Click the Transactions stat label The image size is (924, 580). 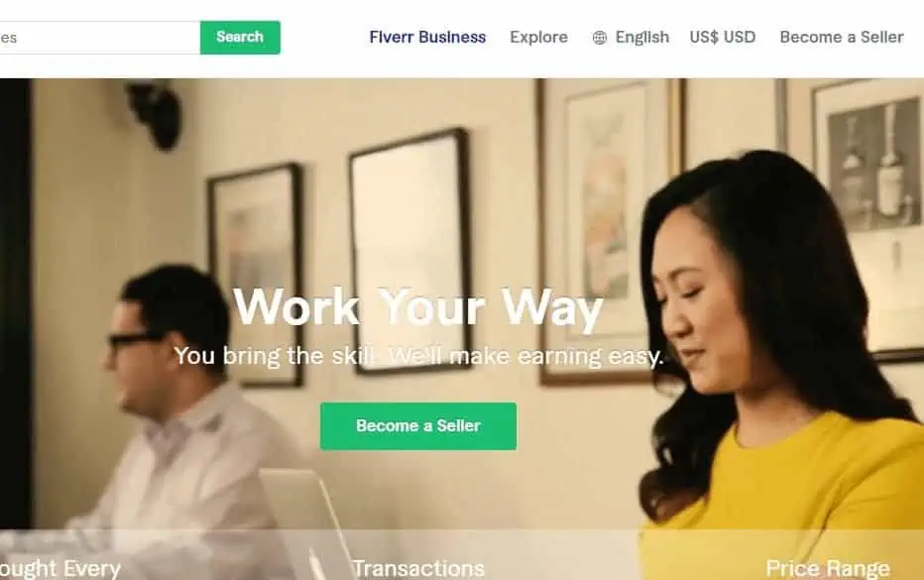point(417,568)
